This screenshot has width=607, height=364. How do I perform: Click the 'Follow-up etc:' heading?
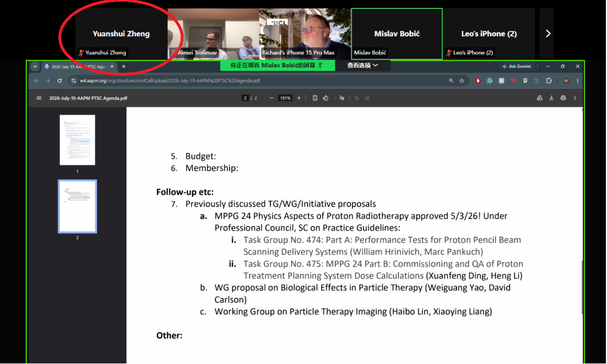tap(185, 192)
